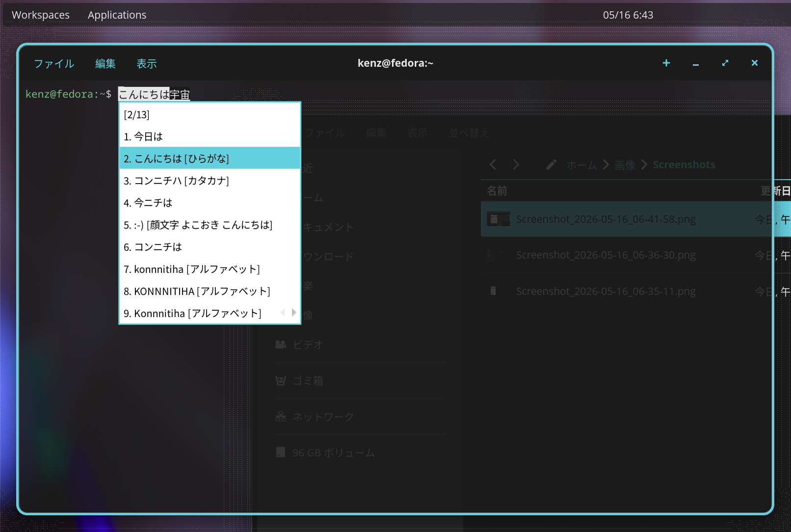Open the Applications launcher in top panel
This screenshot has width=791, height=532.
117,15
